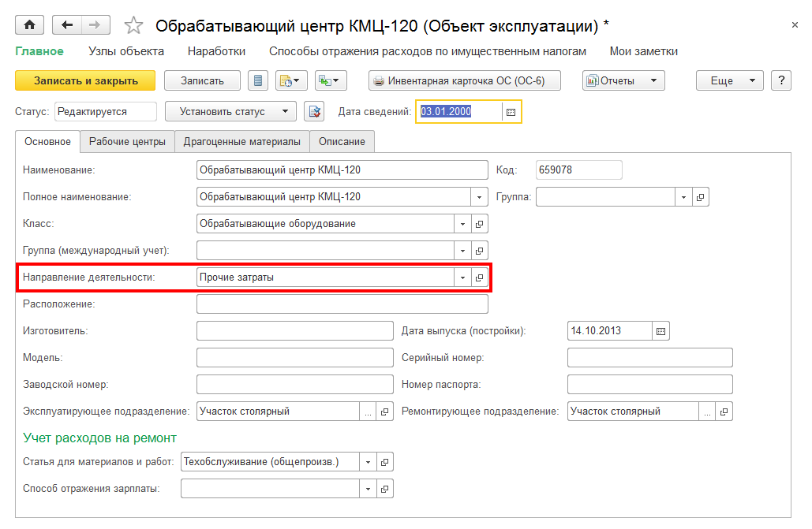Open linked item for Группа (международный учет)
Image resolution: width=812 pixels, height=529 pixels.
tap(480, 251)
